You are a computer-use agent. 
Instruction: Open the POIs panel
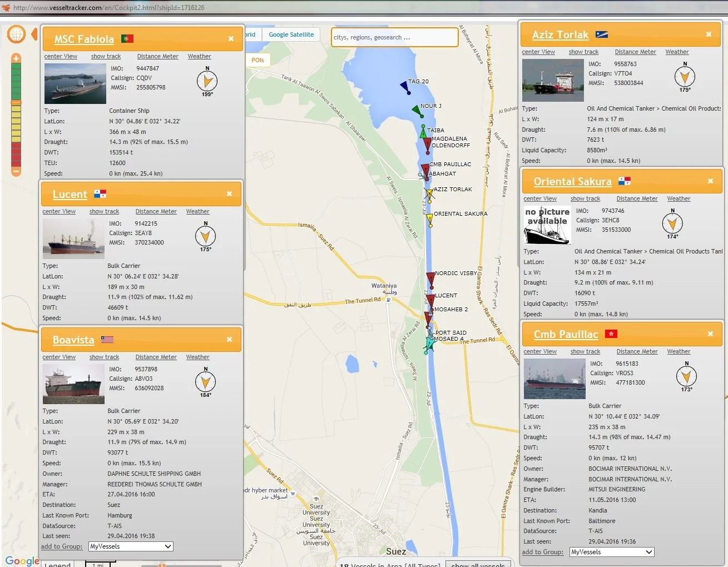coord(258,59)
